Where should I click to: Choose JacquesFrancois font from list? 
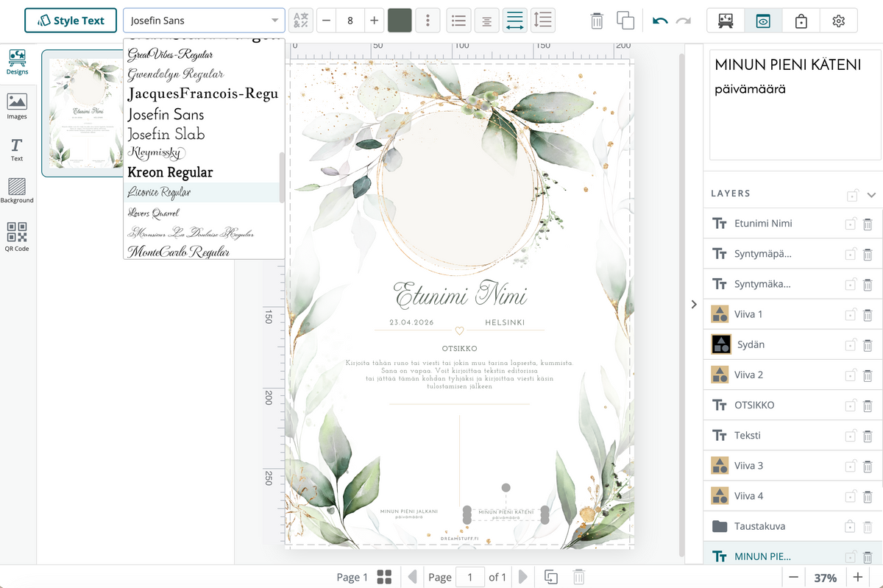point(203,94)
